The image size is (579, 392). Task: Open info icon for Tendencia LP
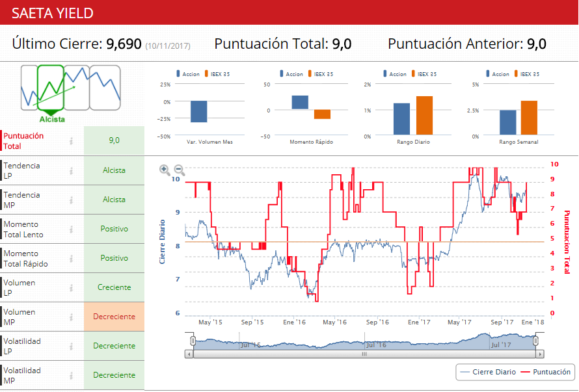(72, 170)
